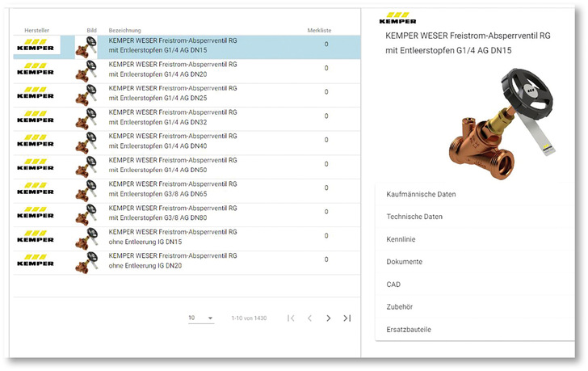Screen dimensions: 588x371
Task: Click the KEMPER logo above the product title
Action: click(401, 18)
